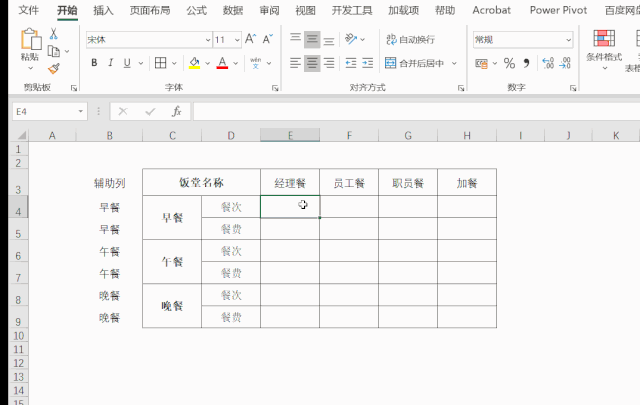Switch to 公式 tab
The height and width of the screenshot is (405, 640).
tap(197, 10)
